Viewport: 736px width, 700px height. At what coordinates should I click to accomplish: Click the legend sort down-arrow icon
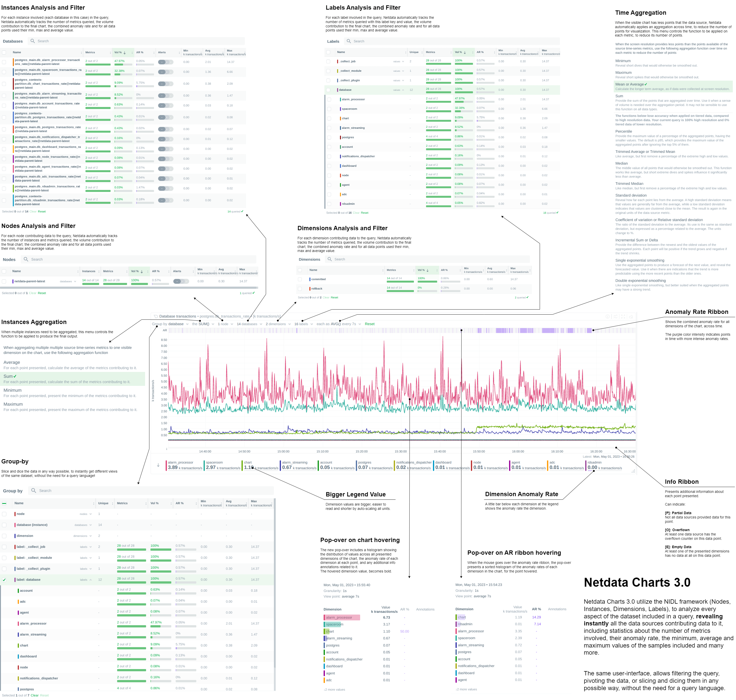pos(158,465)
